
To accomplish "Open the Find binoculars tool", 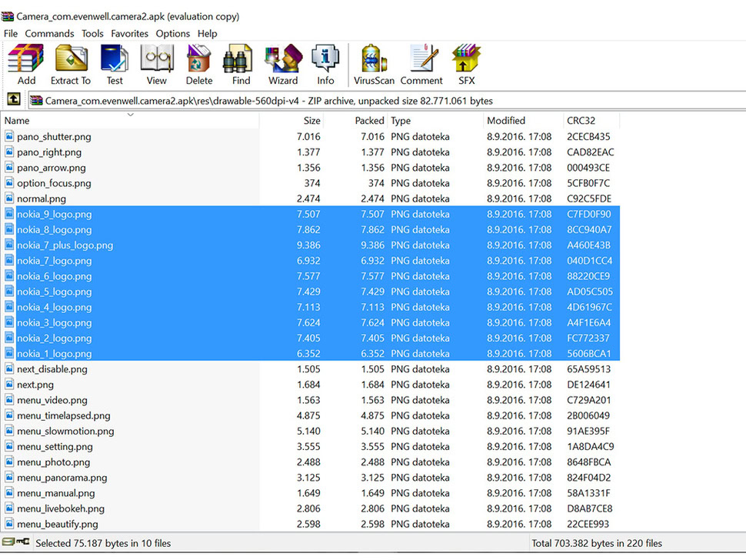I will pyautogui.click(x=241, y=65).
